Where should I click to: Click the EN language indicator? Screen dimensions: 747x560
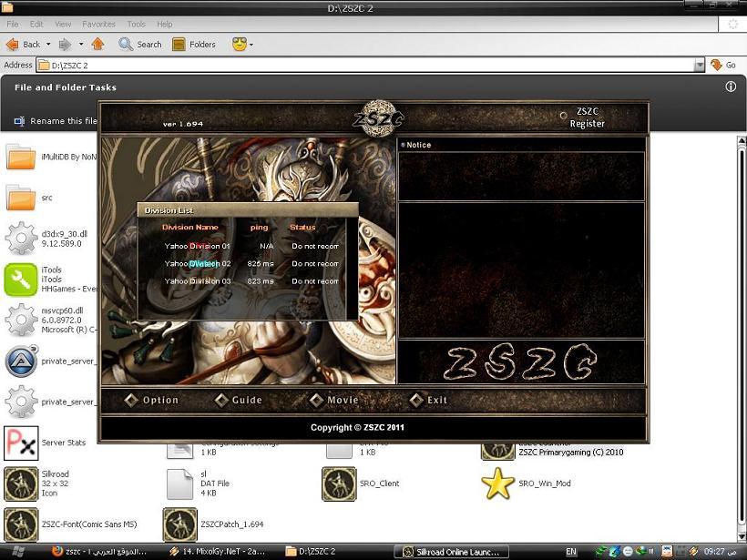(x=571, y=552)
